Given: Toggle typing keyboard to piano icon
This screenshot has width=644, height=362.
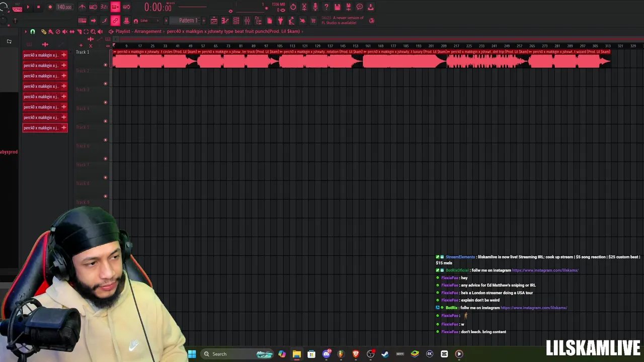Looking at the screenshot, I should [x=82, y=21].
